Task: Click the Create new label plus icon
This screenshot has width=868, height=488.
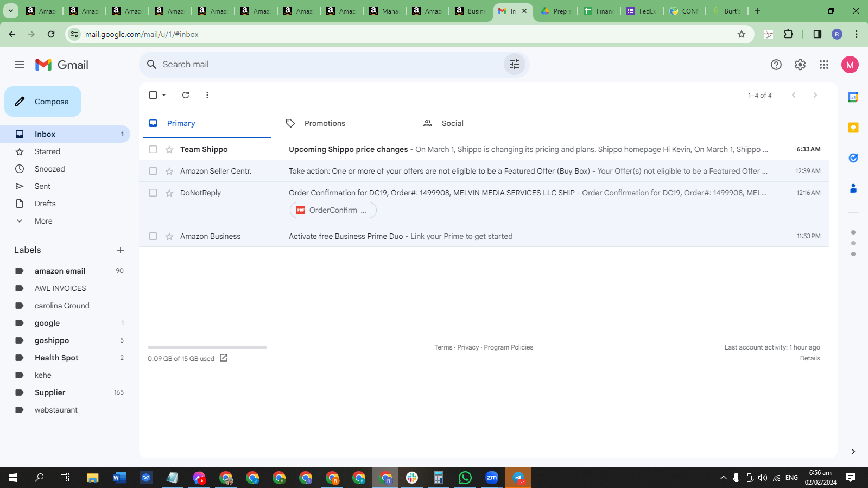Action: point(121,250)
